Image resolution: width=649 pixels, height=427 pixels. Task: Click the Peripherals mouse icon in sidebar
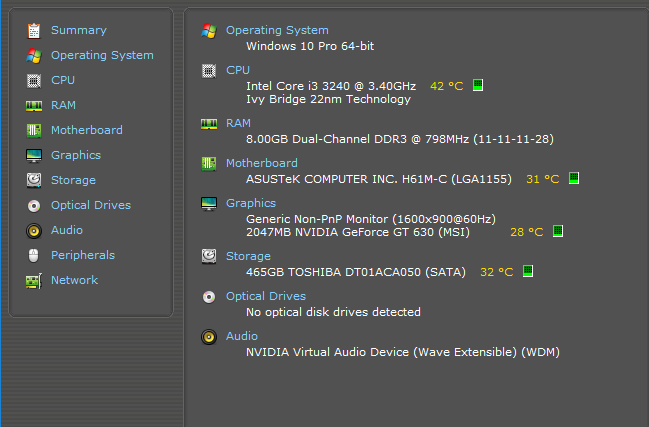(34, 255)
